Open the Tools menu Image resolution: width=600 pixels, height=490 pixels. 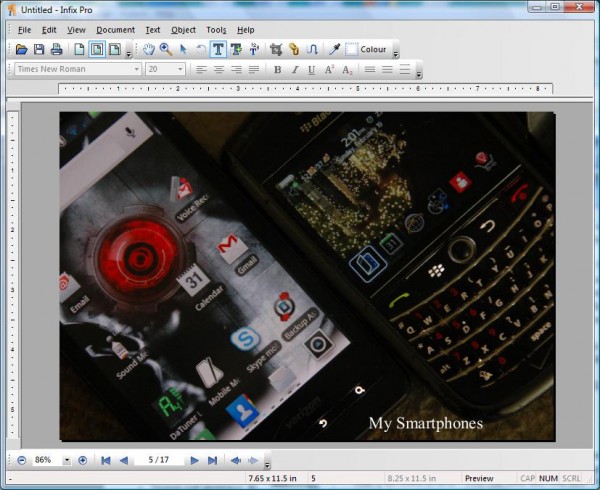[x=216, y=30]
